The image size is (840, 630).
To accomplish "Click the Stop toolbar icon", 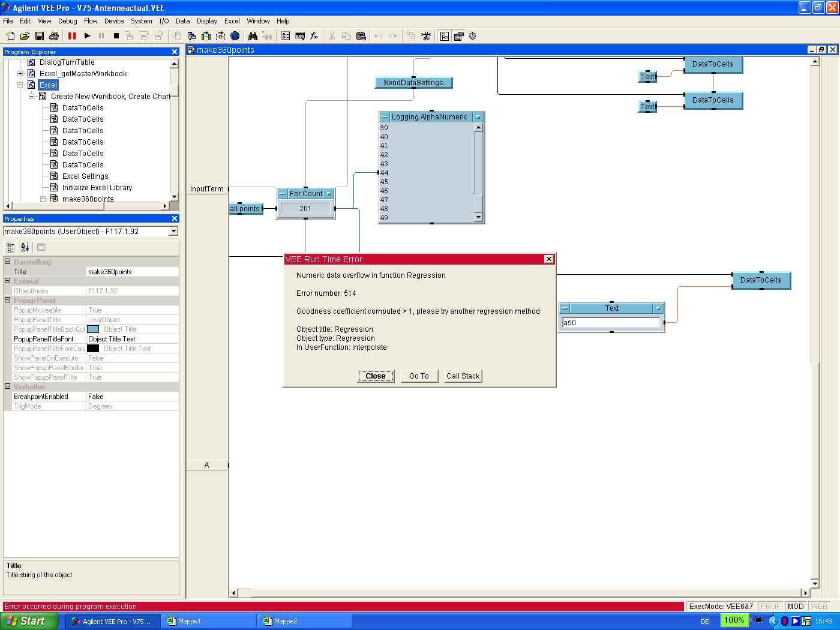I will coord(116,36).
